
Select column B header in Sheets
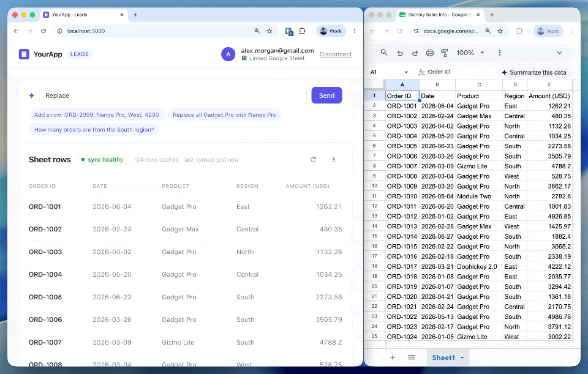coord(437,84)
